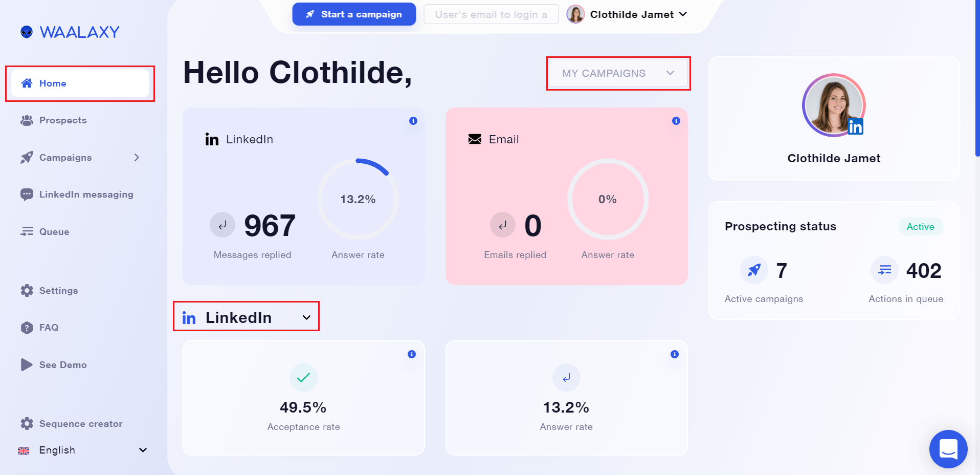This screenshot has width=980, height=475.
Task: Click LinkedIn logo on LinkedIn stats card
Action: tap(212, 139)
